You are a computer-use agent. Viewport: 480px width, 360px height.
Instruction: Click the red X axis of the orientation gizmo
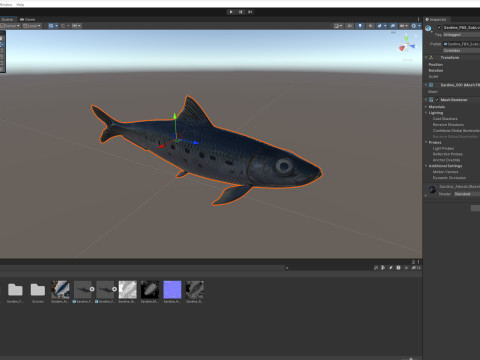[x=402, y=49]
